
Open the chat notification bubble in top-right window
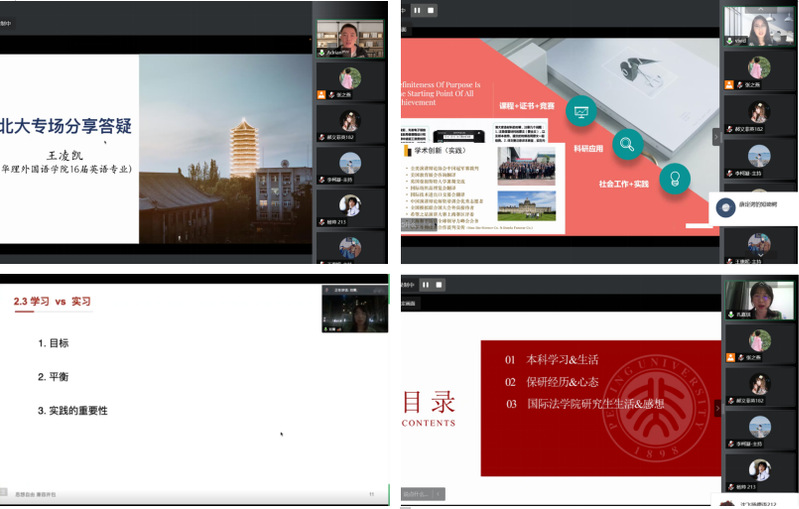[750, 208]
